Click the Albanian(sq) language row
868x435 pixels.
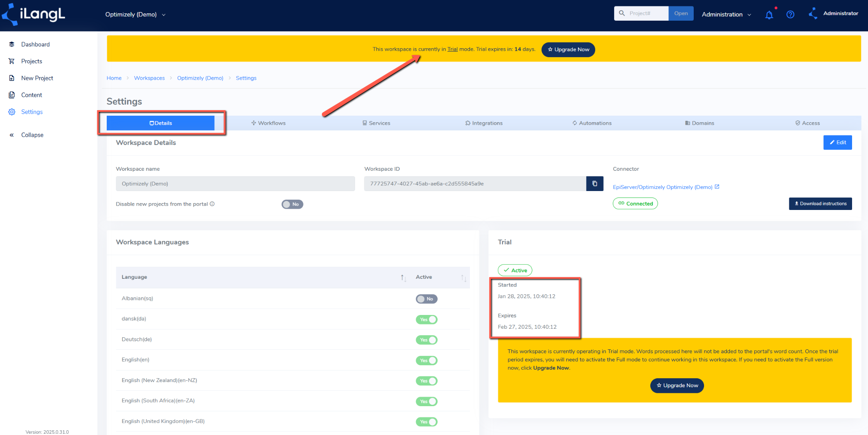293,299
